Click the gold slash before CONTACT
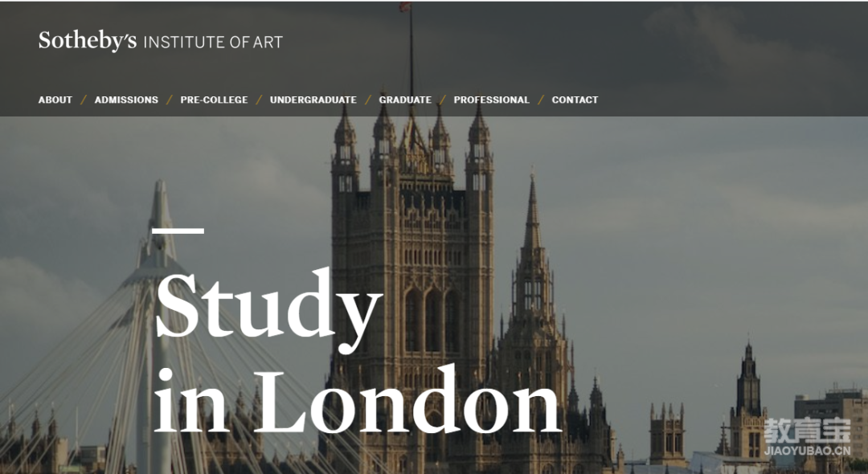Viewport: 868px width, 474px height. point(541,100)
